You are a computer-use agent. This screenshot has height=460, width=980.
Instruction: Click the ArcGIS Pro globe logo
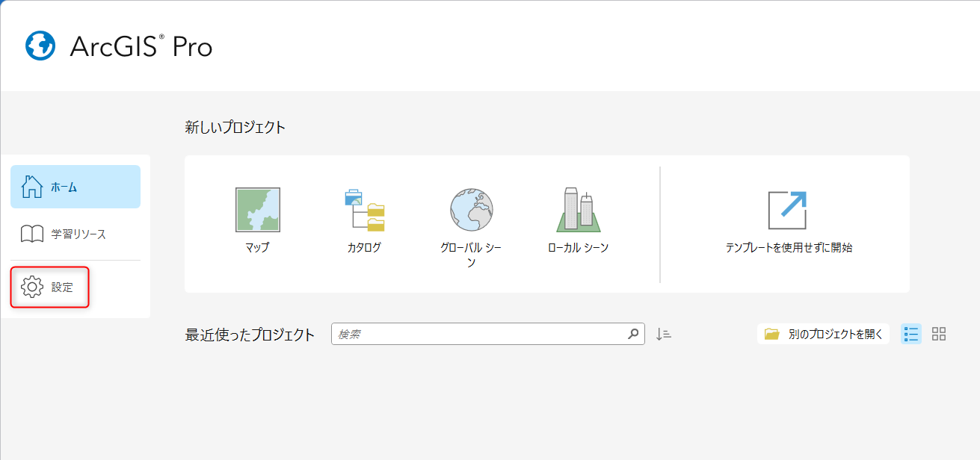click(x=40, y=46)
